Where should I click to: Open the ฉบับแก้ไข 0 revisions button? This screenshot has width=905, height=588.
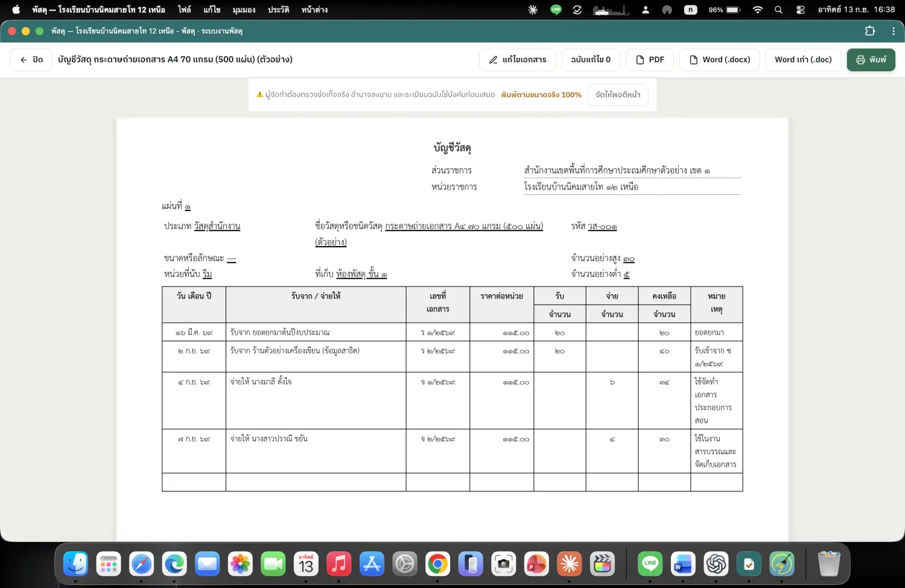[591, 60]
